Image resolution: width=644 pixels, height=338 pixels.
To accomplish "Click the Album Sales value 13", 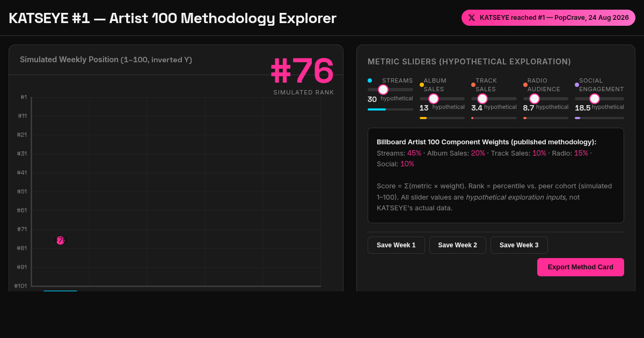I will 424,108.
